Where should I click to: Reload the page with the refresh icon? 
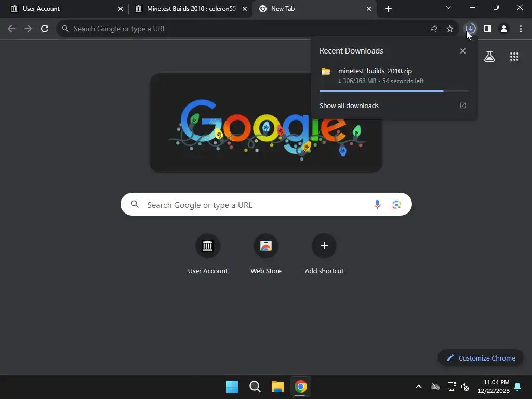45,29
